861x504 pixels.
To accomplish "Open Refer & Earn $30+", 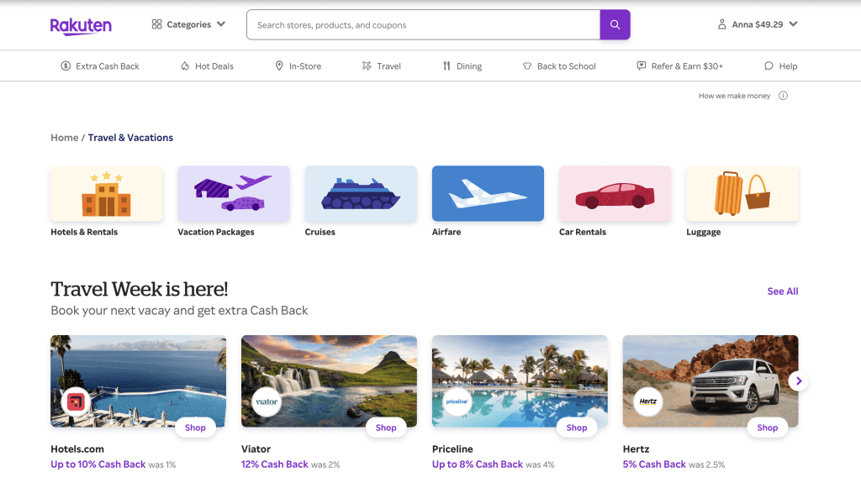I will [x=679, y=66].
